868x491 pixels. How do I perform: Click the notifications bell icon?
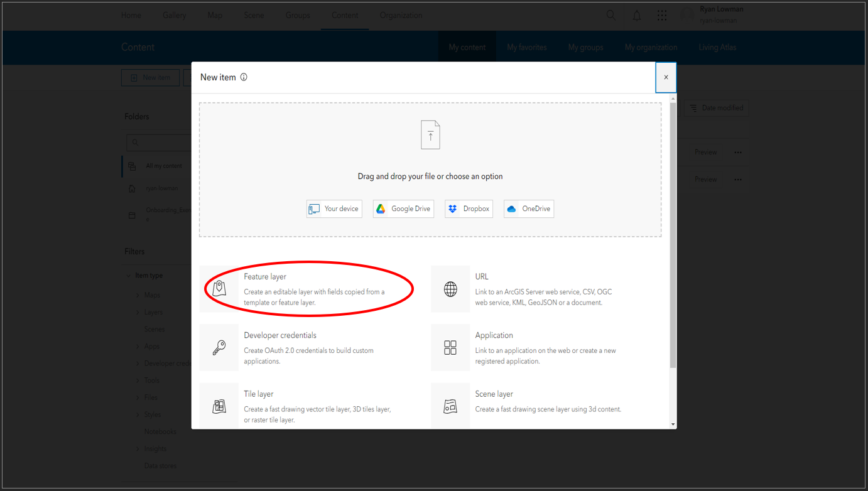click(636, 15)
